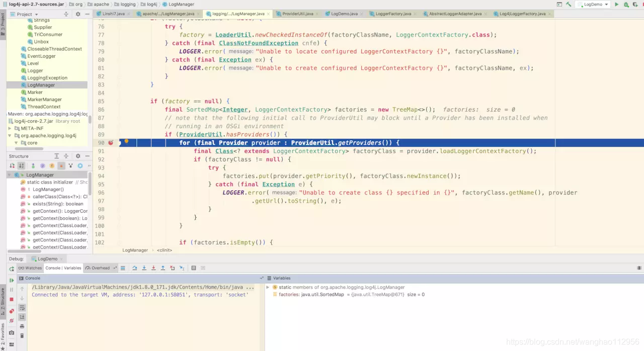Screen dimensions: 644x351
Task: Click the intention lightbulb on line 90
Action: click(126, 141)
